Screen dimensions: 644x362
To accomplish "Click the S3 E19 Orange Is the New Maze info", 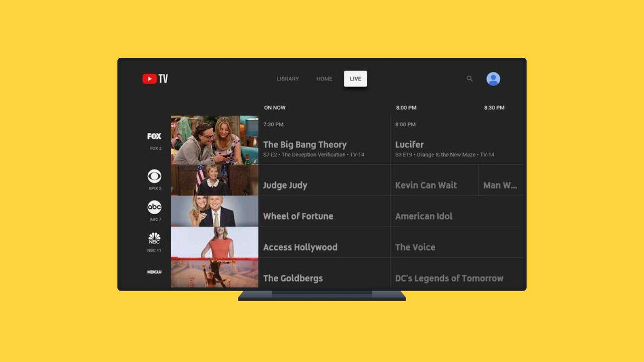I will coord(445,155).
